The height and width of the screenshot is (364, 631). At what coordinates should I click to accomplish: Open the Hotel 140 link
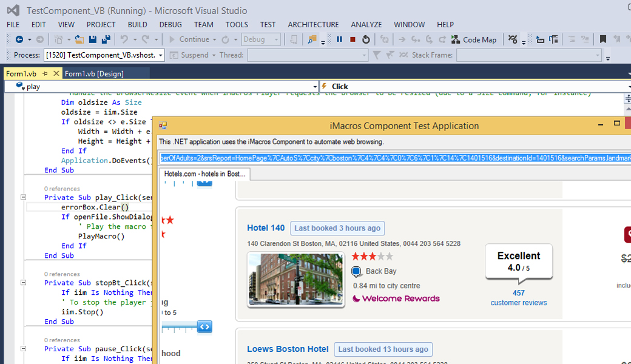click(266, 228)
